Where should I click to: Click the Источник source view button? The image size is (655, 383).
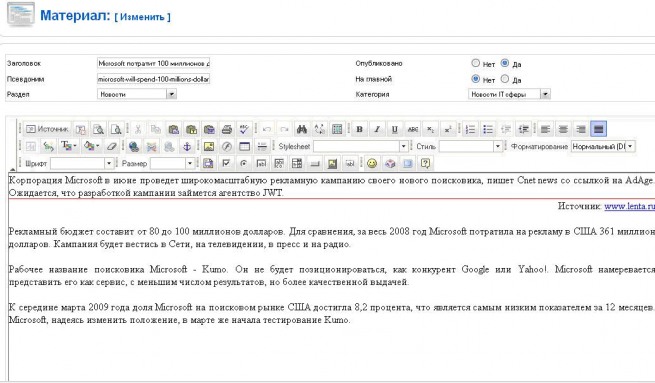coord(47,129)
